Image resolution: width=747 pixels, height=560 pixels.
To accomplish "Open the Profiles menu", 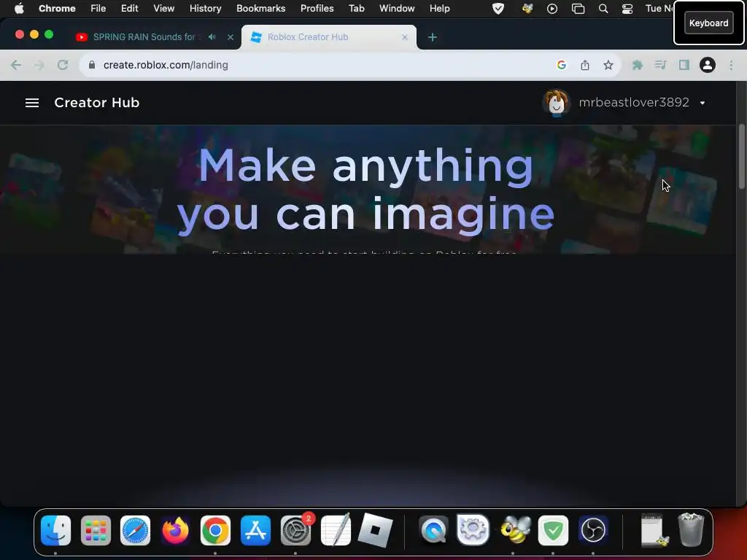I will (317, 9).
